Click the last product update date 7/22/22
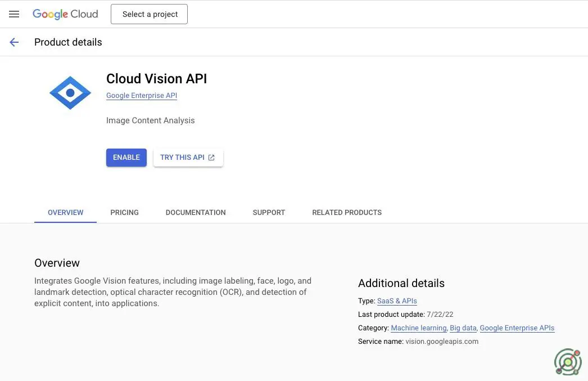588x381 pixels. pos(440,315)
